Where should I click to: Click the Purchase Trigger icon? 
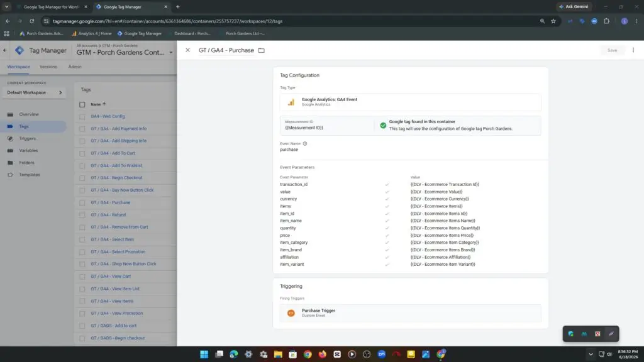(x=291, y=313)
